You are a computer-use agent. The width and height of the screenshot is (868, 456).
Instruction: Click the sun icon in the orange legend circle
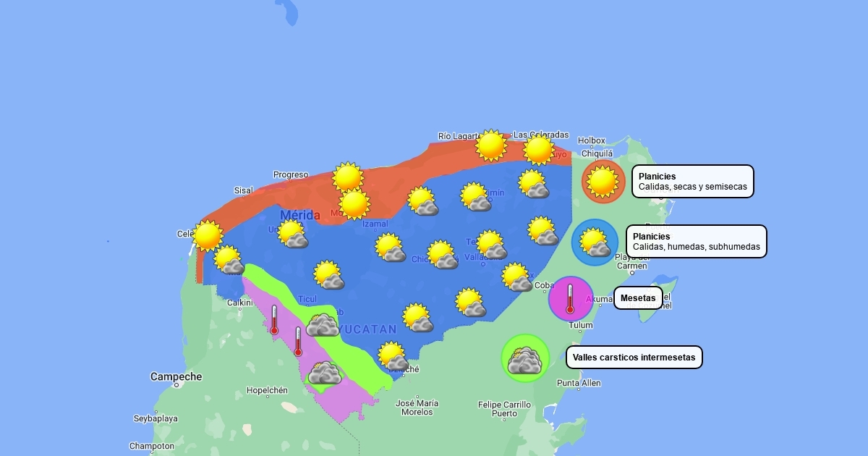603,181
